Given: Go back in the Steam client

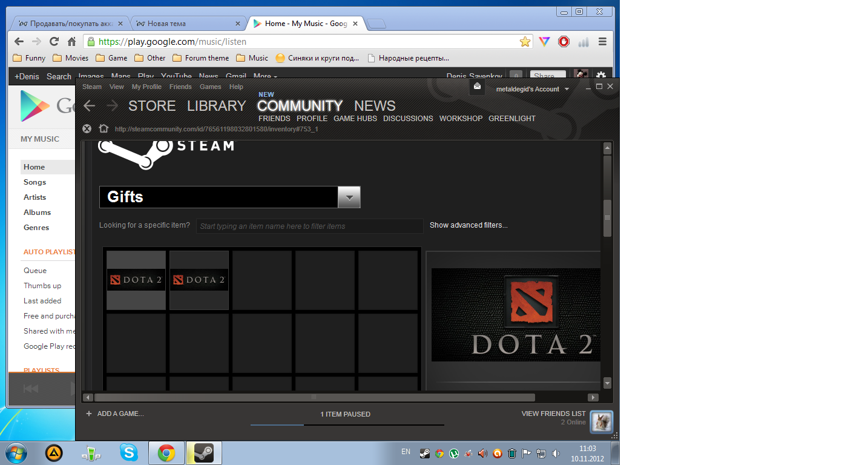Looking at the screenshot, I should [x=90, y=106].
